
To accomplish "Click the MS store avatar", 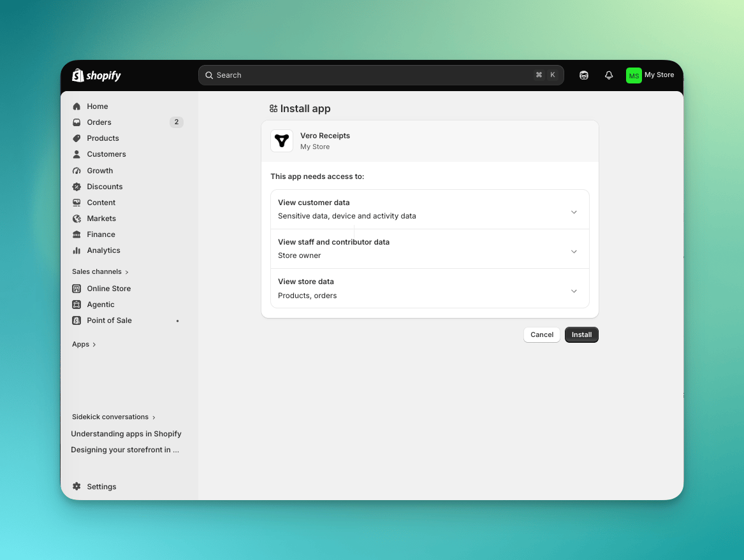I will [x=634, y=75].
